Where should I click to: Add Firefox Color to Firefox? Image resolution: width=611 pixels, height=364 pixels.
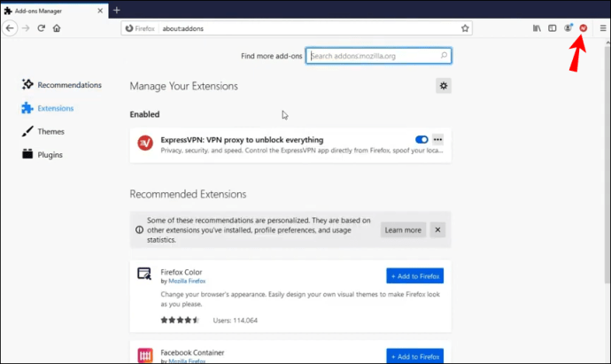point(414,275)
